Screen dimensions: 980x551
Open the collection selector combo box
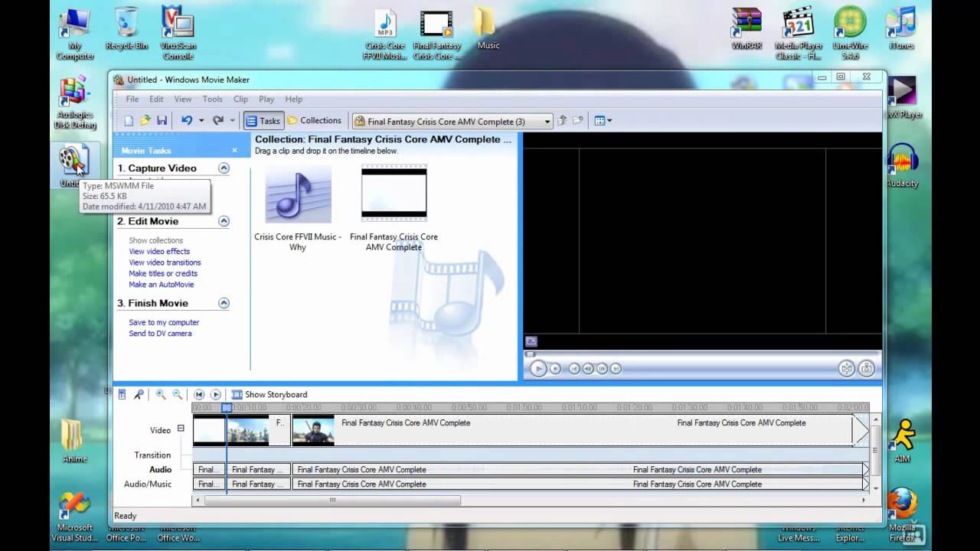click(452, 121)
